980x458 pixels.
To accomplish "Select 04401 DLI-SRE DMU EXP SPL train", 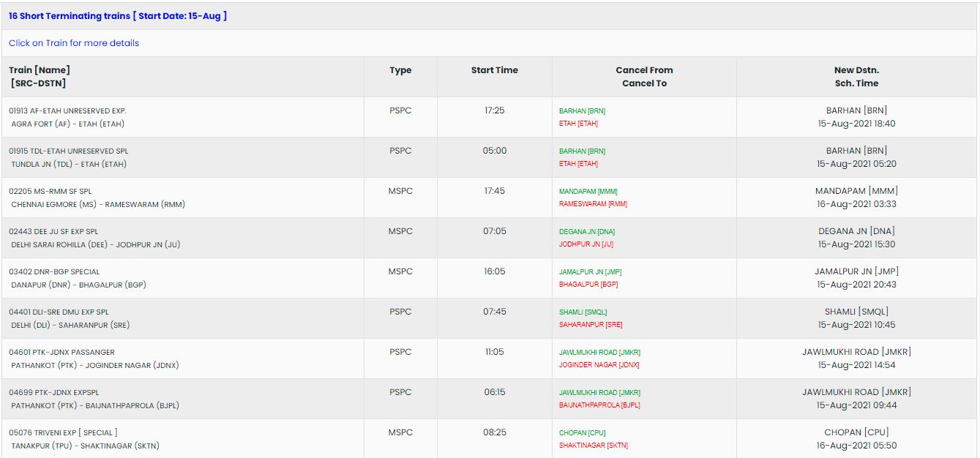I will pos(59,312).
